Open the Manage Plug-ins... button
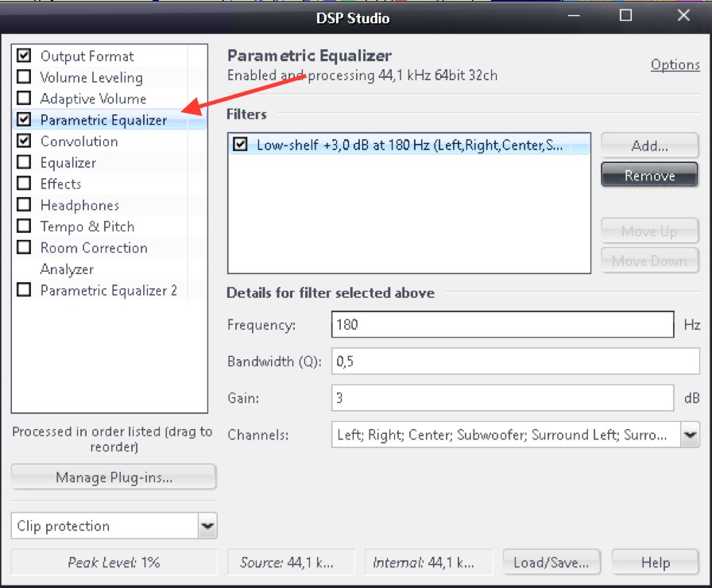The height and width of the screenshot is (588, 712). tap(114, 478)
